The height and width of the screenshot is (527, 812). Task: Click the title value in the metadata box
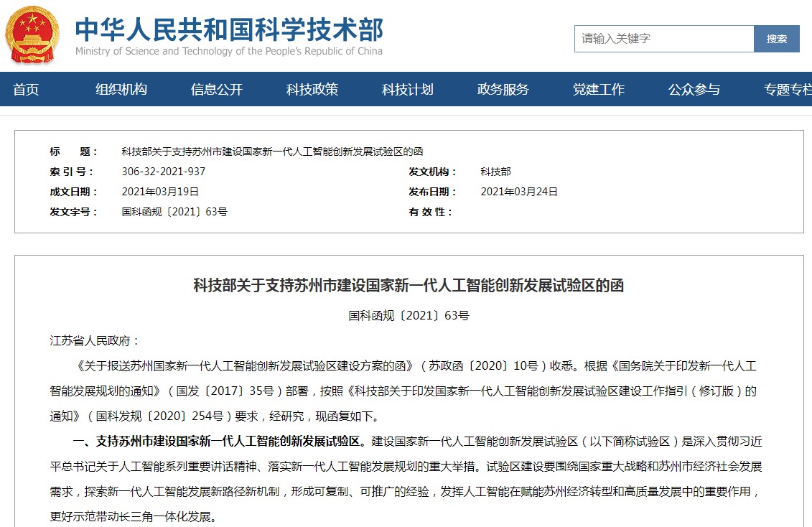tap(272, 151)
